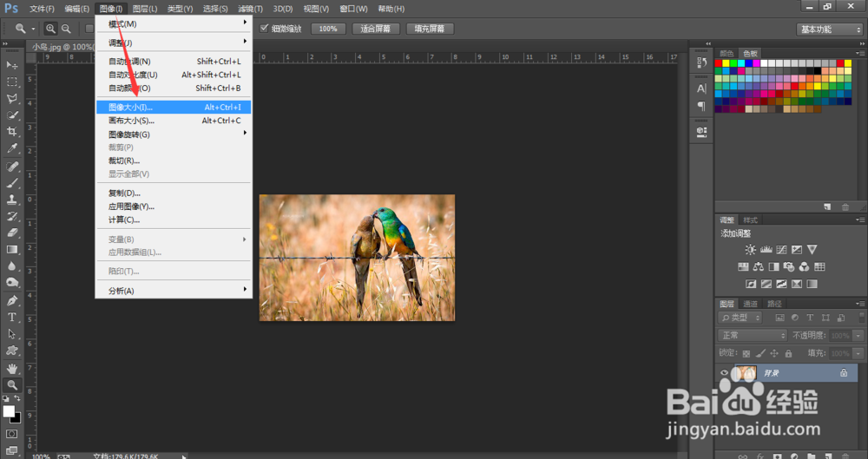Image resolution: width=868 pixels, height=459 pixels.
Task: Select the Quick Selection tool
Action: coord(11,115)
